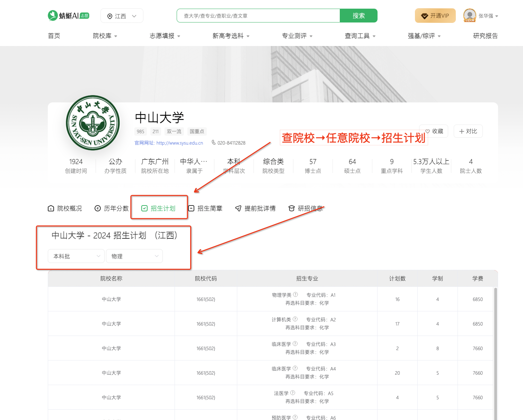Click the heart icon in 收藏
Screen dimensions: 523x420
click(x=428, y=131)
